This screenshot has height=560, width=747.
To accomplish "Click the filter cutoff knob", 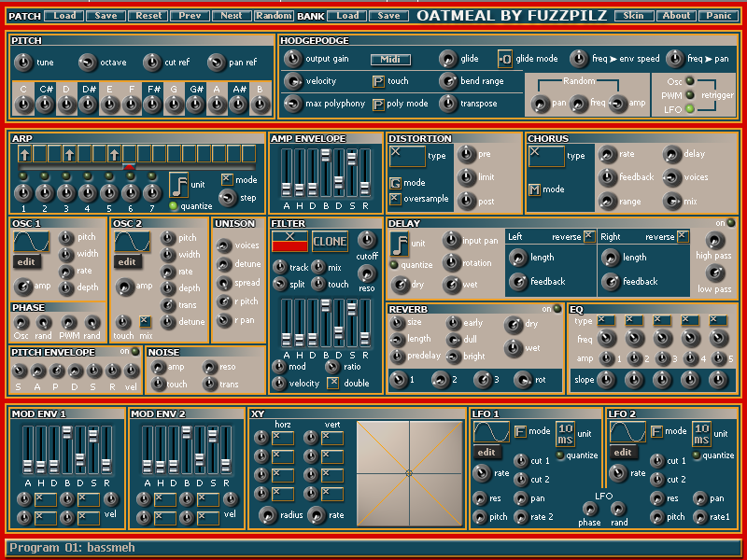I will coord(367,240).
